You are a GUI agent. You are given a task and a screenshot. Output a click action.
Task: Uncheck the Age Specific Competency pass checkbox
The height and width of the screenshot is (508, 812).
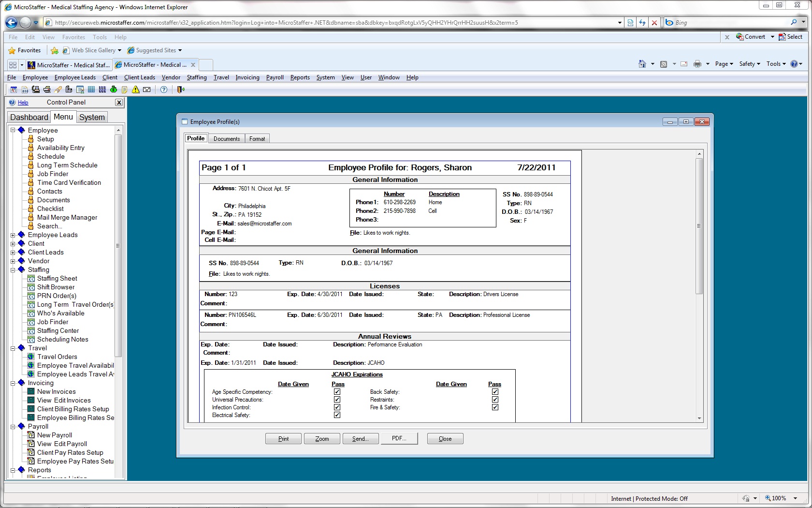337,392
